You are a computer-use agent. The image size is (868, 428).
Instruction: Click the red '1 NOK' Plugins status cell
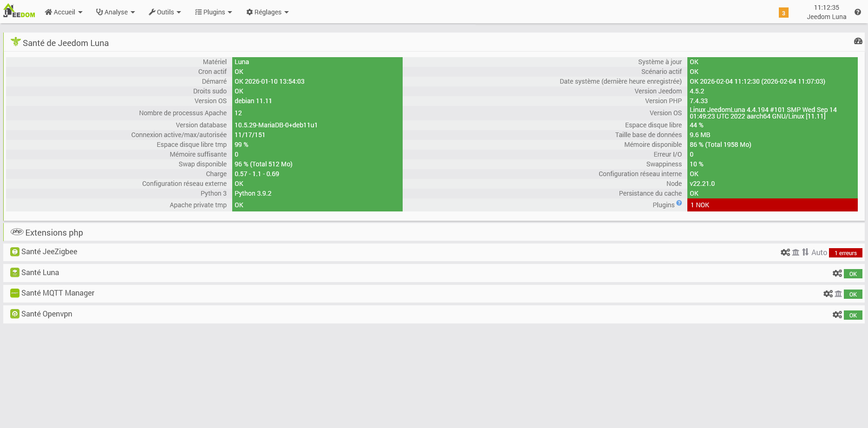pyautogui.click(x=772, y=205)
